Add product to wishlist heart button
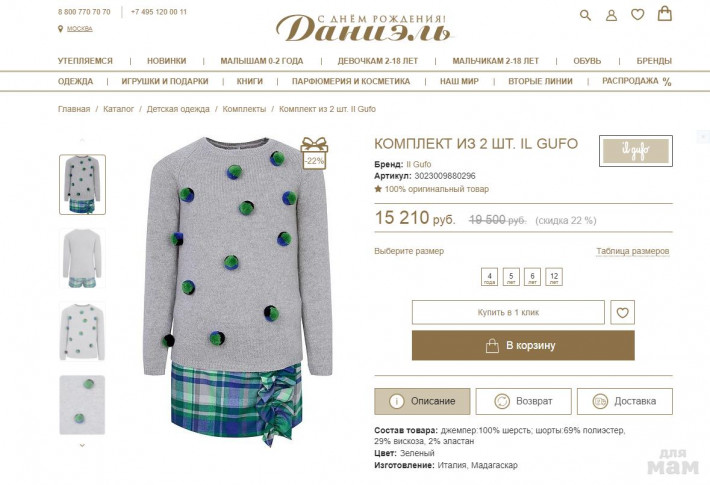Screen dimensions: 710x485 coord(622,312)
